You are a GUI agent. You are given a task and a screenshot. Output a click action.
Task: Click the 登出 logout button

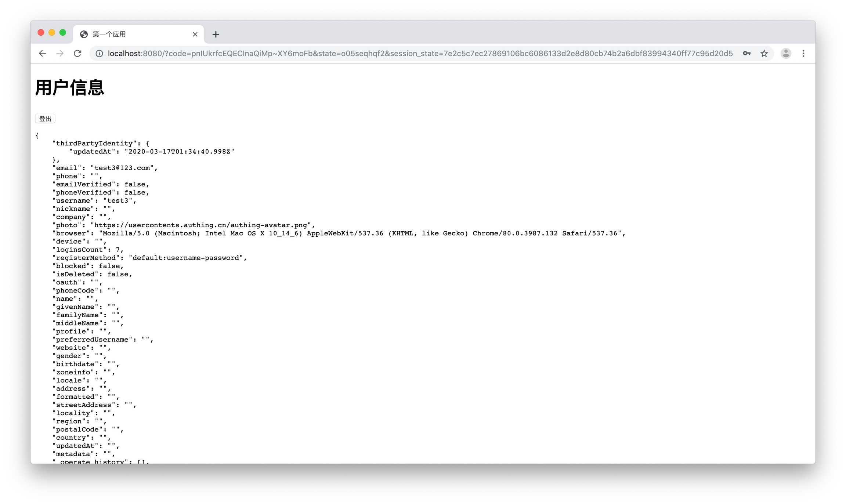click(45, 119)
